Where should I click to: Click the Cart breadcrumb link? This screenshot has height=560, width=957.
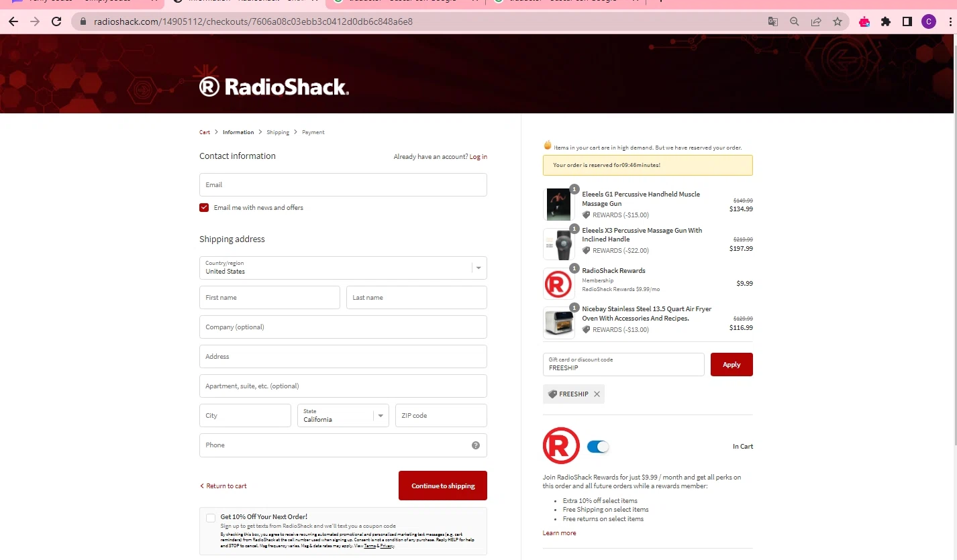coord(205,133)
